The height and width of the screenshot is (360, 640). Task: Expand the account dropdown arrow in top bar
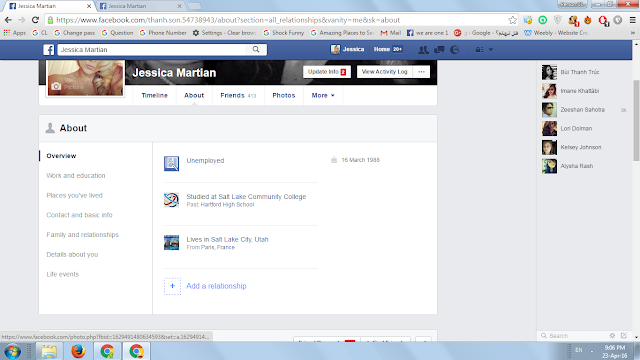point(491,49)
